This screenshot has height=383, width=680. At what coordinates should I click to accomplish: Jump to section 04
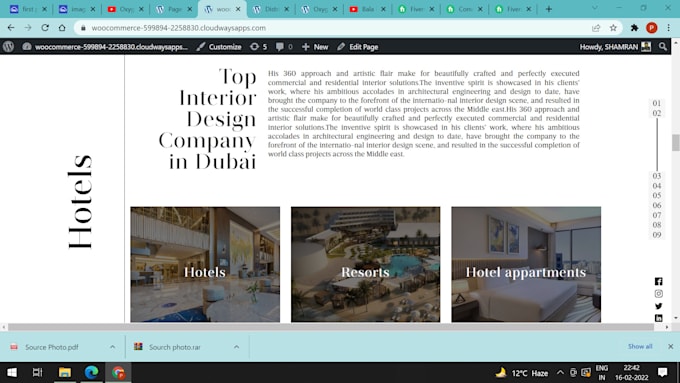pyautogui.click(x=657, y=186)
